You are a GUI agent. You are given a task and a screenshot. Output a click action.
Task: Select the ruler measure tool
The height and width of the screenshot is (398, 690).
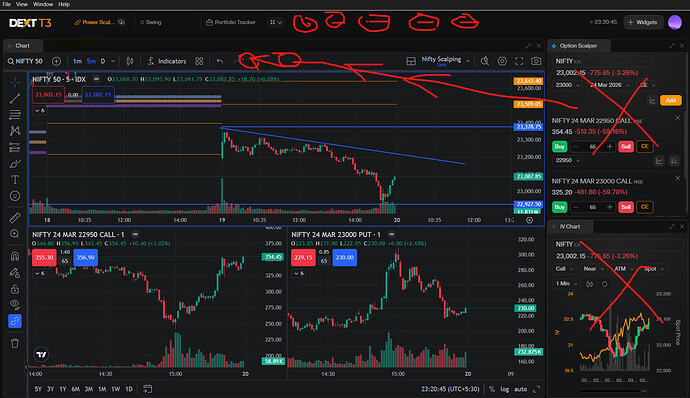[x=15, y=217]
